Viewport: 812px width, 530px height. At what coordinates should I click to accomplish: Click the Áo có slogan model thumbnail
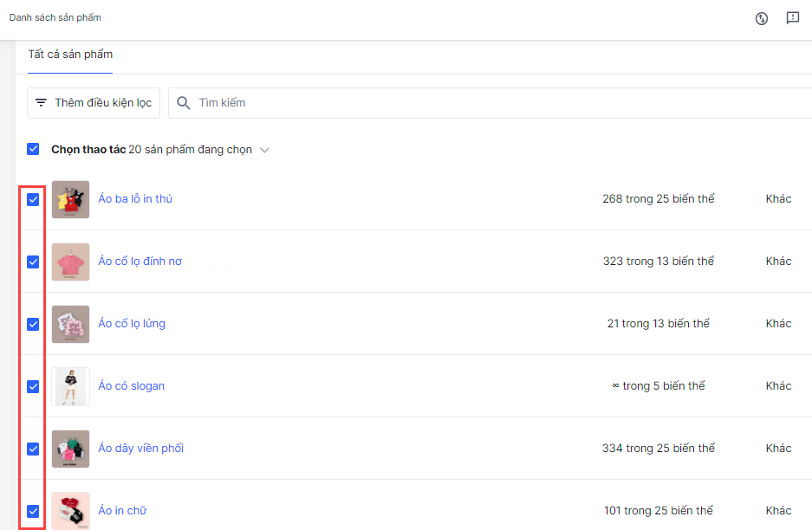[70, 386]
